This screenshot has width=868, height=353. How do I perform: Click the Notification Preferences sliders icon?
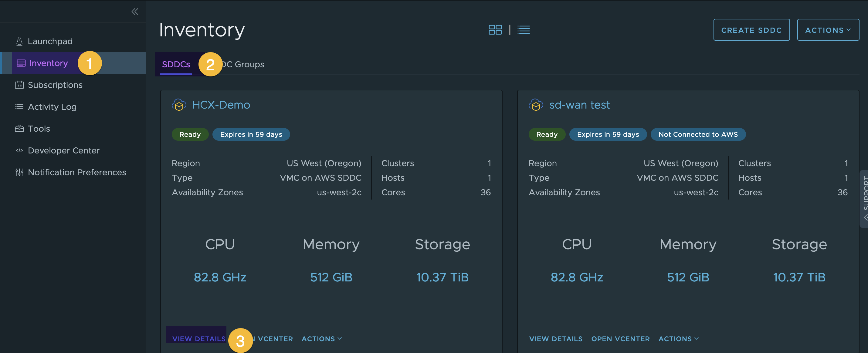[x=19, y=173]
